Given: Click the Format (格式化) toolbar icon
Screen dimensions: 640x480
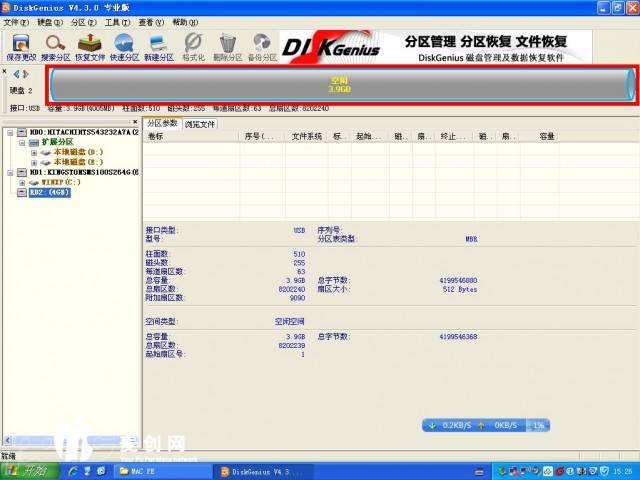Looking at the screenshot, I should 193,46.
